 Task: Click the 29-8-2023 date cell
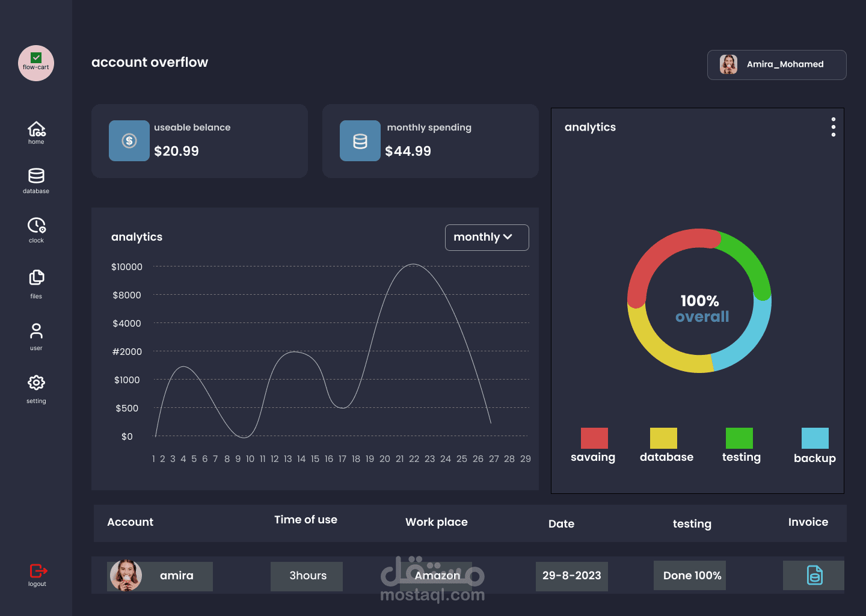[572, 576]
